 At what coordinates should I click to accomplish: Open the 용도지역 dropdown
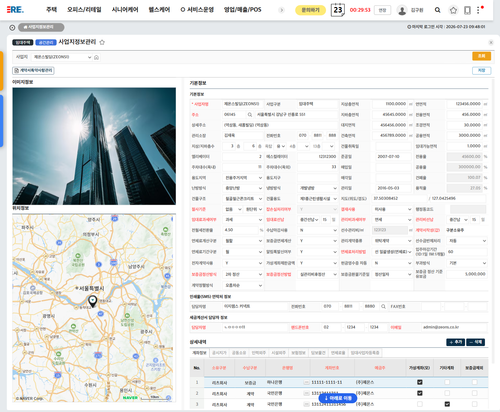(243, 178)
